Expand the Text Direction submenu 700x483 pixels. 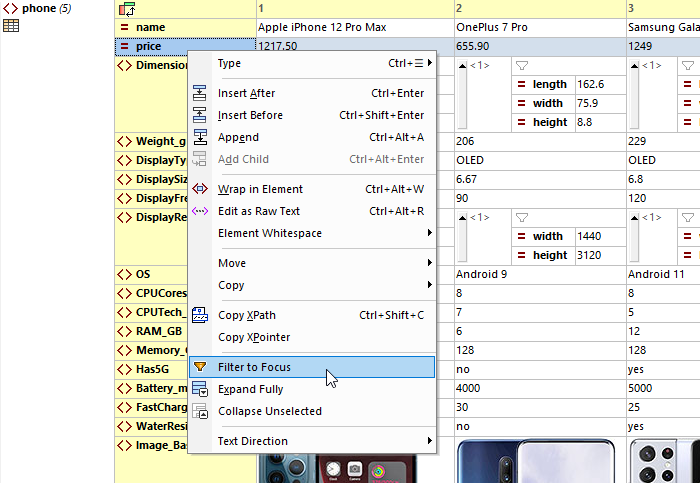(312, 441)
